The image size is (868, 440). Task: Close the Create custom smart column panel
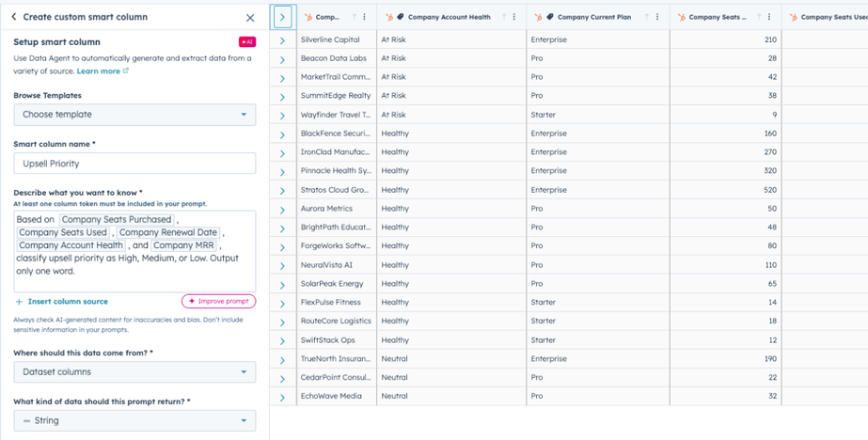(250, 18)
